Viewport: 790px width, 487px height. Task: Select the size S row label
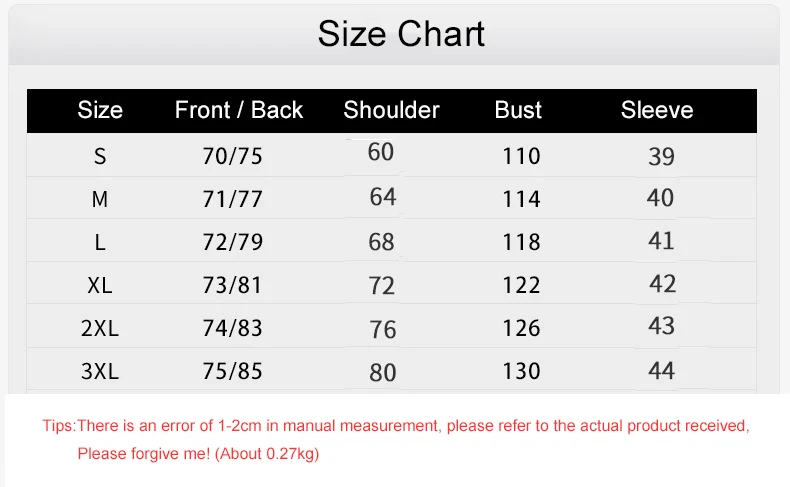point(100,156)
